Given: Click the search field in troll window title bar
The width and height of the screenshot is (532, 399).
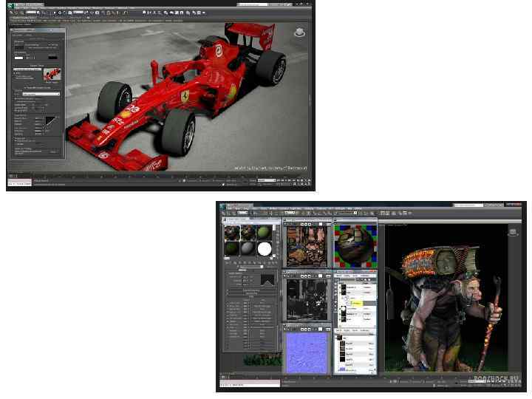Looking at the screenshot, I should coord(468,205).
